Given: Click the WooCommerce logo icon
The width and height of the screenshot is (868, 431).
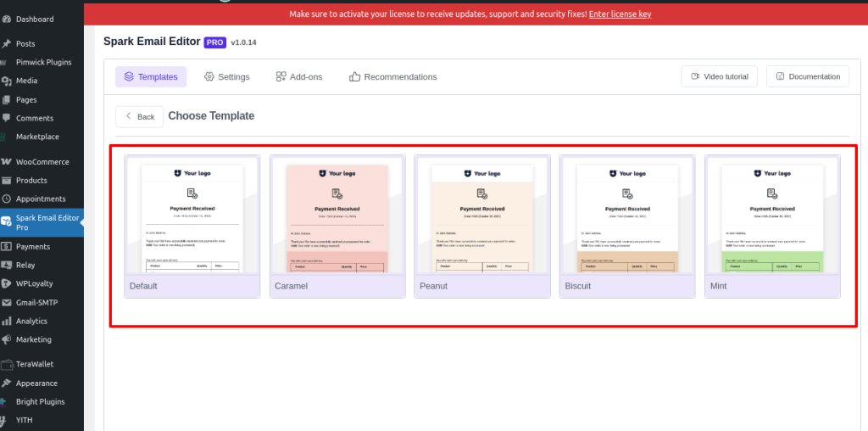Looking at the screenshot, I should tap(6, 162).
